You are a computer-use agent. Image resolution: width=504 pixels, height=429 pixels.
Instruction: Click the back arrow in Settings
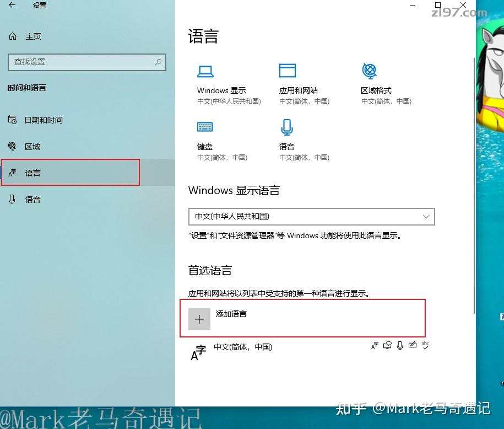[12, 5]
